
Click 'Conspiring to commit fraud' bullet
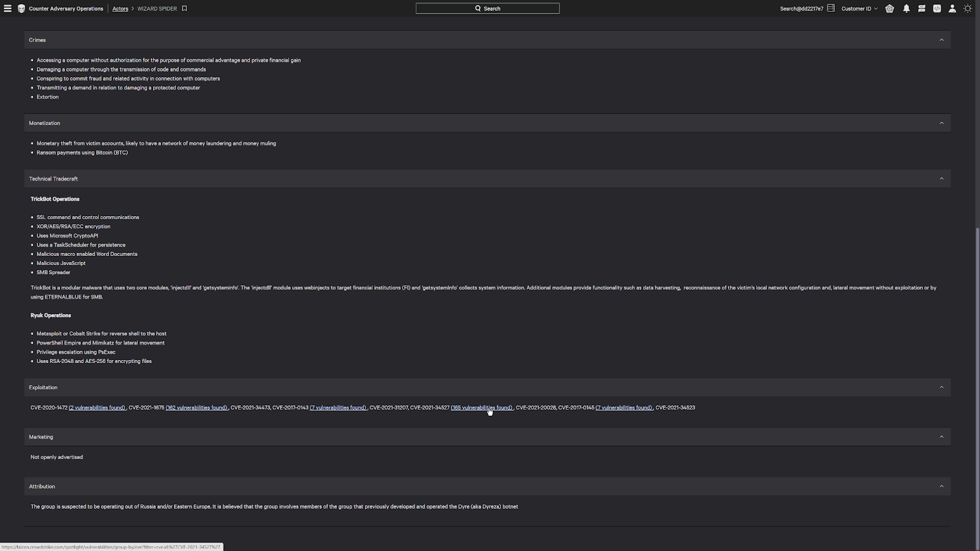click(128, 78)
